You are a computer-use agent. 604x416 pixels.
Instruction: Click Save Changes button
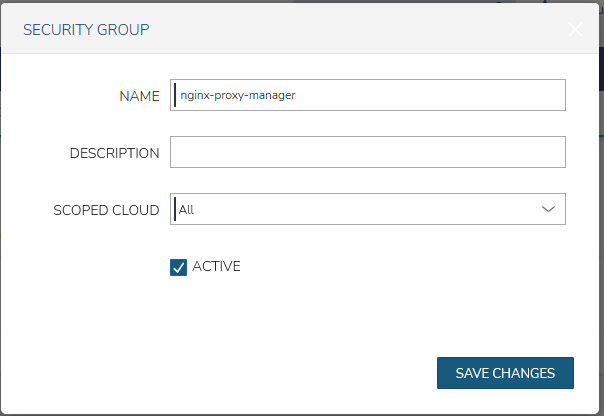tap(505, 373)
